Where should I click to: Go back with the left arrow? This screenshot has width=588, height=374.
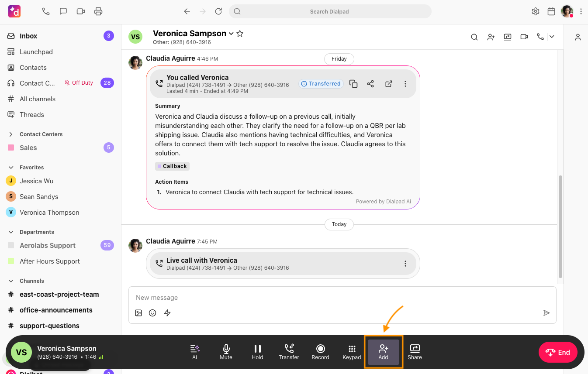click(x=187, y=11)
